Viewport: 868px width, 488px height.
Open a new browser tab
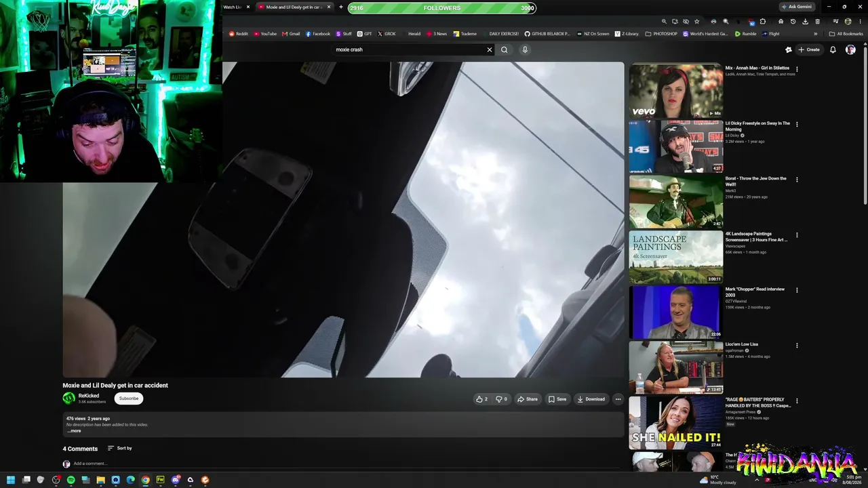point(341,7)
